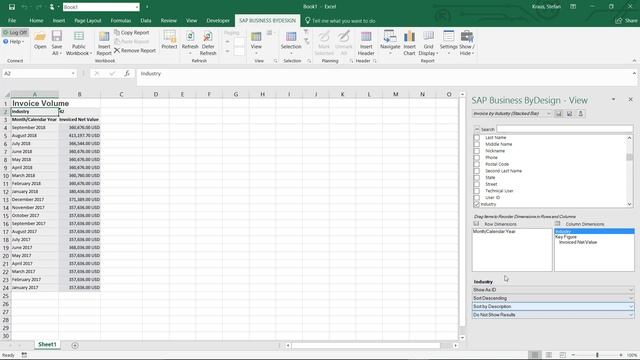Select column header C

point(121,94)
